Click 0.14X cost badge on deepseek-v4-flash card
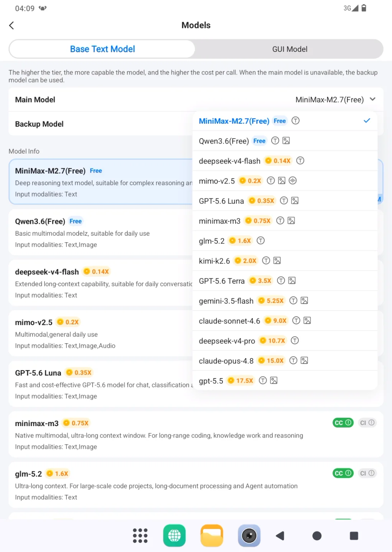The height and width of the screenshot is (552, 392). tap(96, 271)
